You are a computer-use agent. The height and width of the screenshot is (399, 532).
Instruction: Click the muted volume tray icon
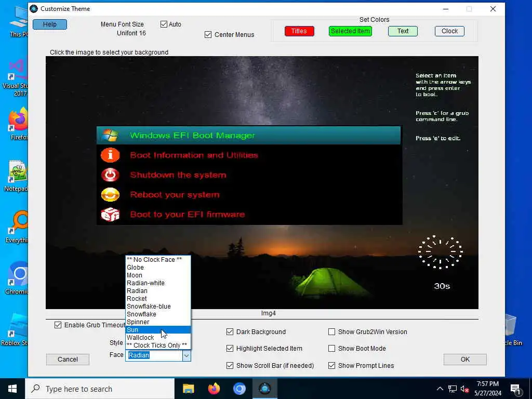tap(464, 389)
